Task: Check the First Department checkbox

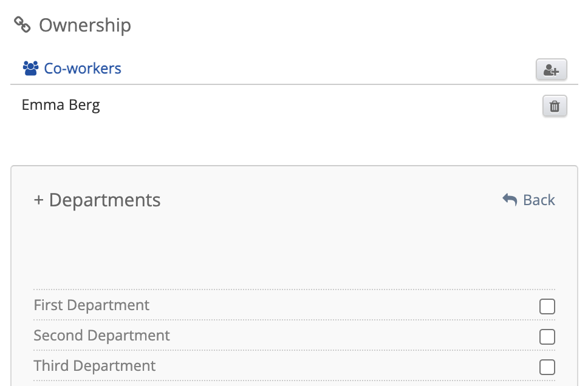Action: pyautogui.click(x=547, y=306)
